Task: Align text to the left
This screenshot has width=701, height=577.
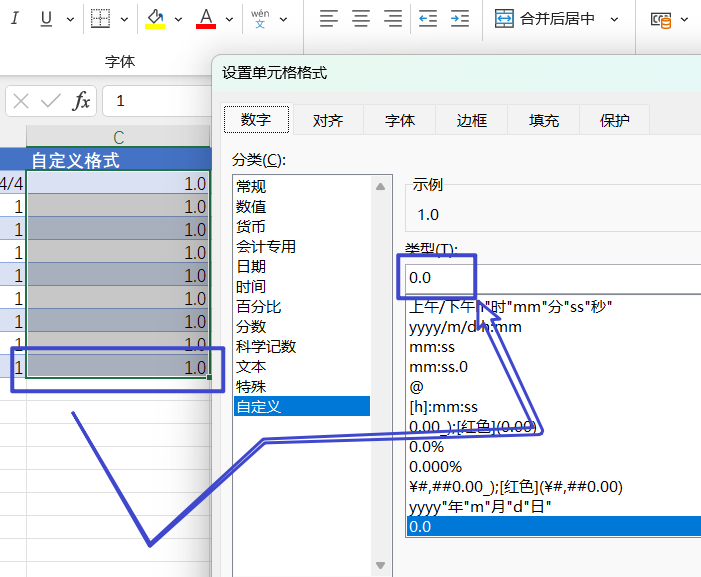Action: coord(329,19)
